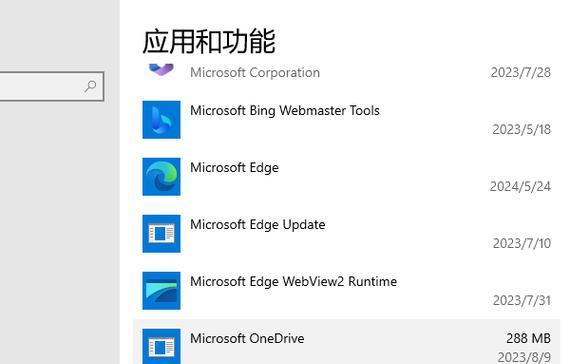Select the Microsoft OneDrive list item
The image size is (570, 364).
pos(346,342)
